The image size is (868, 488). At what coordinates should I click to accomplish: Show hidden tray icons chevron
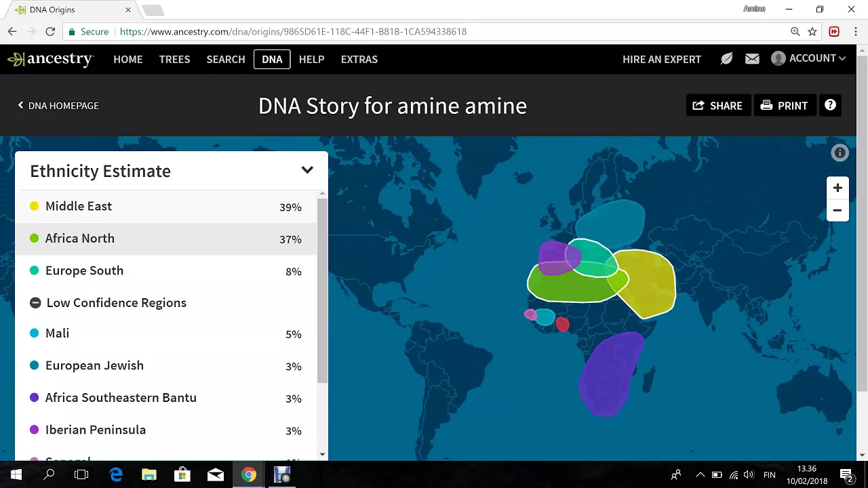tap(700, 474)
